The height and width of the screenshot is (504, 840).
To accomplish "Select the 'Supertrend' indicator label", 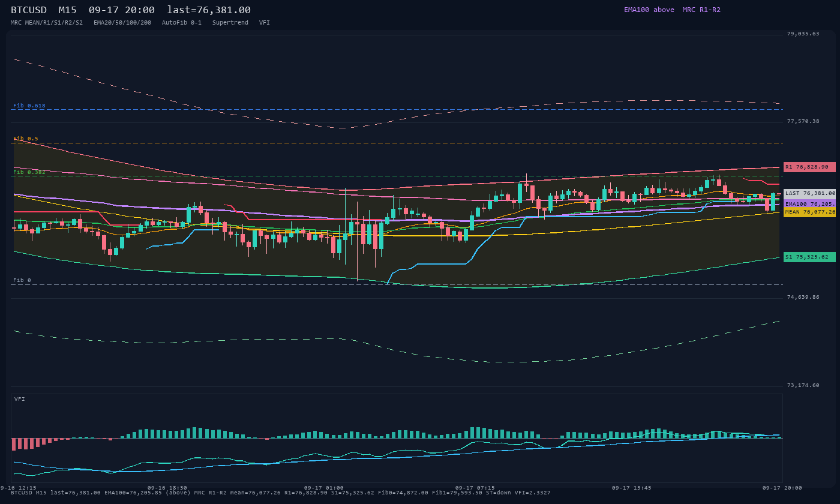I will click(230, 22).
